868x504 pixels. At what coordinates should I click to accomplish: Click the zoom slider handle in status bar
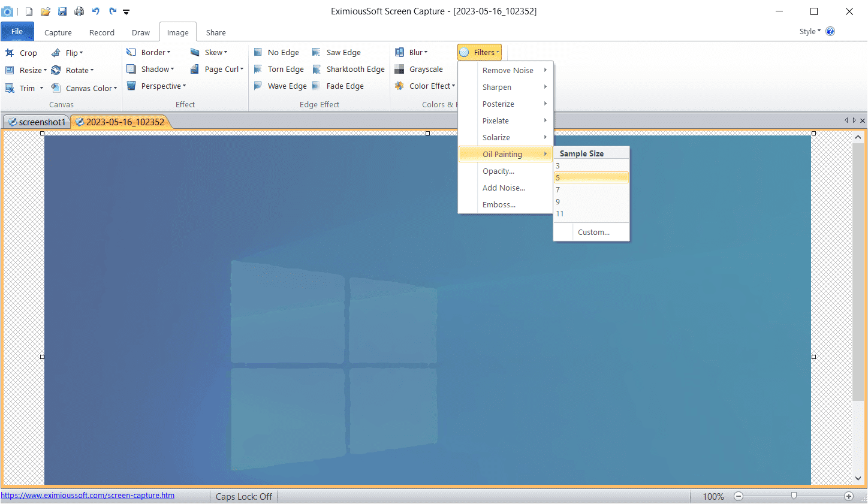tap(794, 496)
